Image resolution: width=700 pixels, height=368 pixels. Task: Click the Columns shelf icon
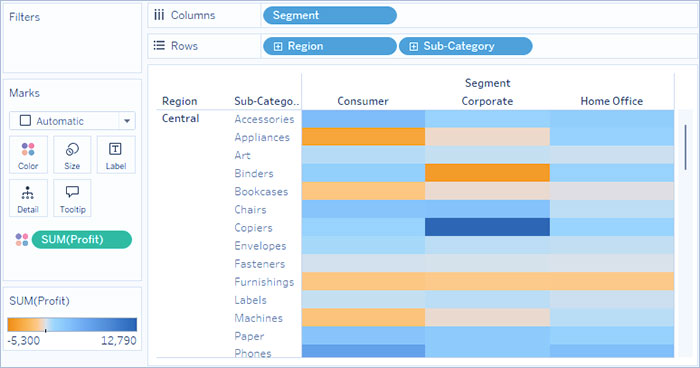pos(159,15)
